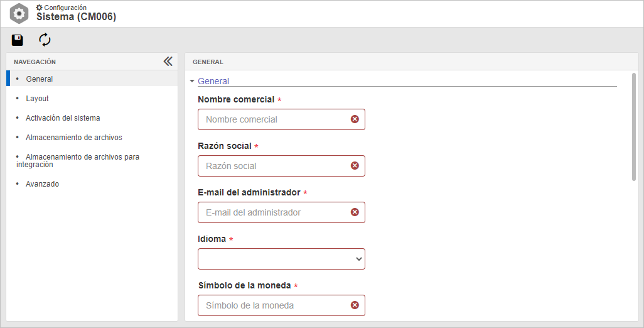
Task: Click the Idioma field label
Action: [212, 239]
